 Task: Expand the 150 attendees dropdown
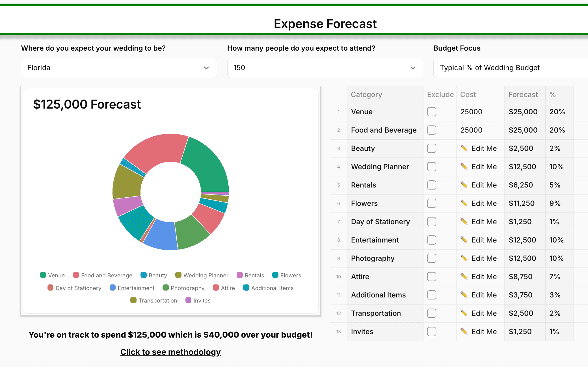point(325,68)
